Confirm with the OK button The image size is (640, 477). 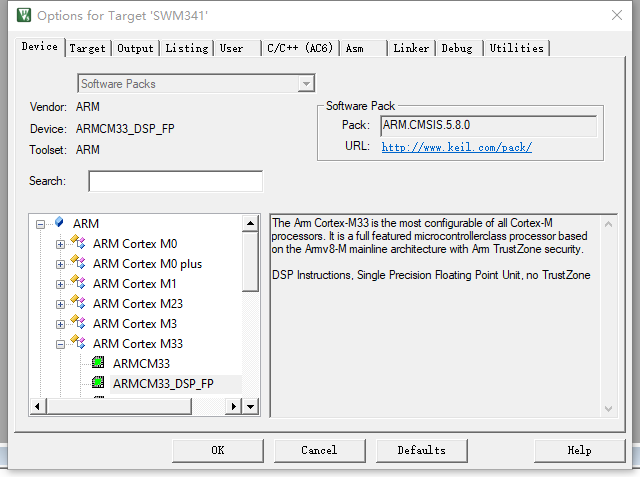tap(218, 450)
